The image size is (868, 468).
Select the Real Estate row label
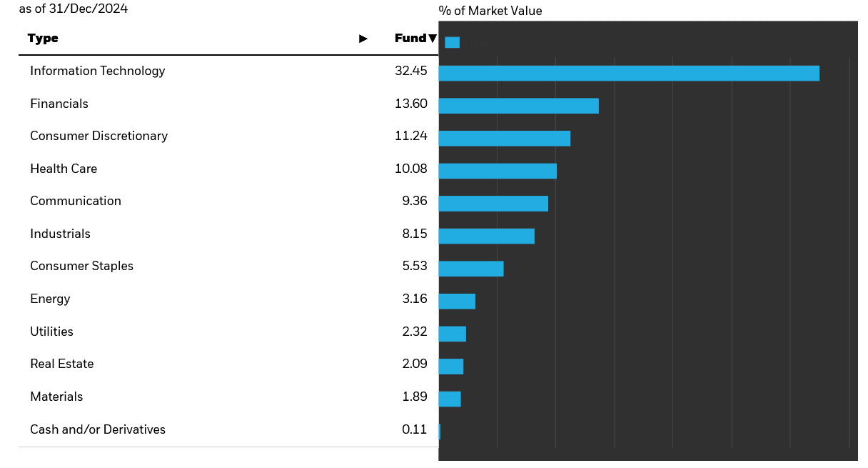(62, 364)
